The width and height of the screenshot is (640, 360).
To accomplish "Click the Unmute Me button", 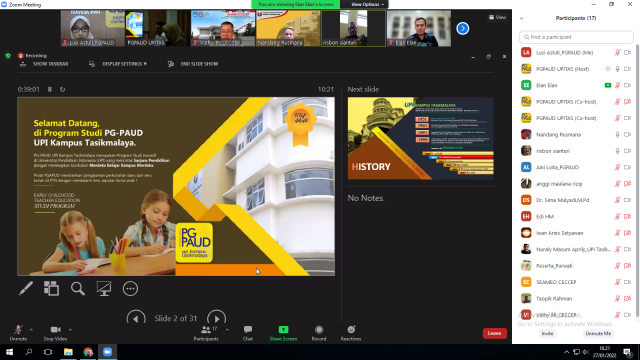I will 598,333.
